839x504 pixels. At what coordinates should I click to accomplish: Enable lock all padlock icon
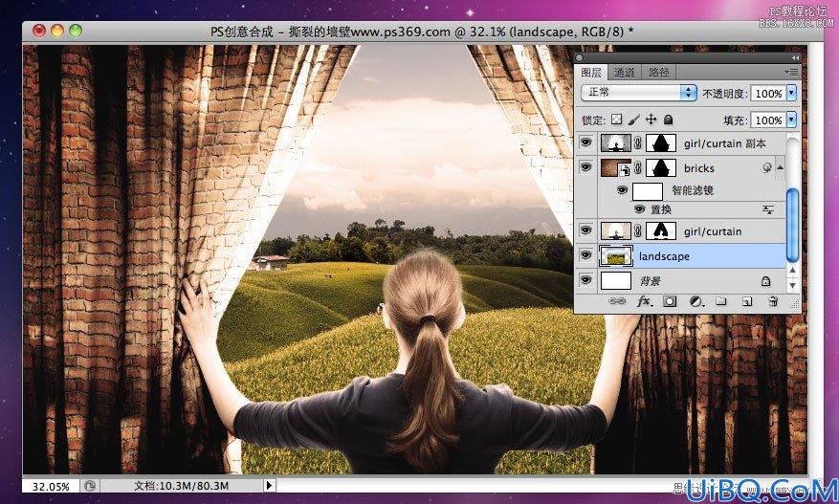coord(669,120)
